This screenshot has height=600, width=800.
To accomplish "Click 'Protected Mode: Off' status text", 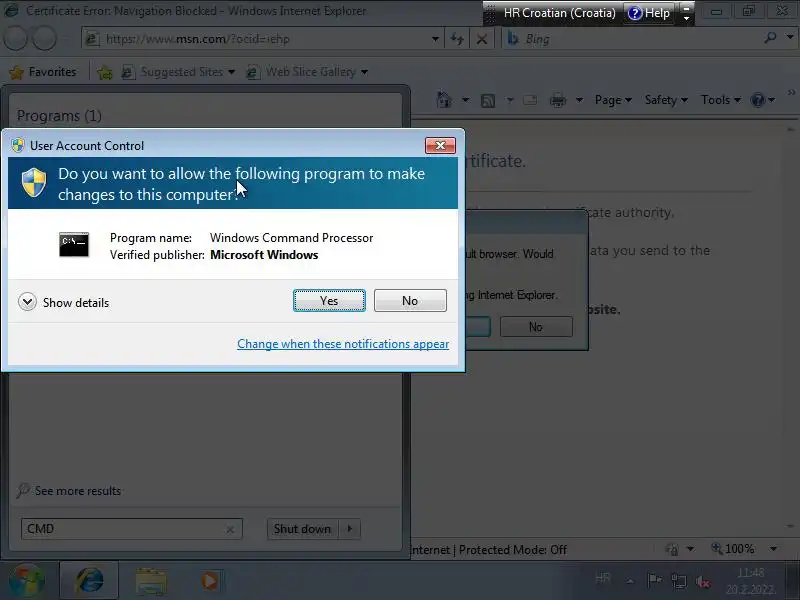I will pyautogui.click(x=513, y=550).
